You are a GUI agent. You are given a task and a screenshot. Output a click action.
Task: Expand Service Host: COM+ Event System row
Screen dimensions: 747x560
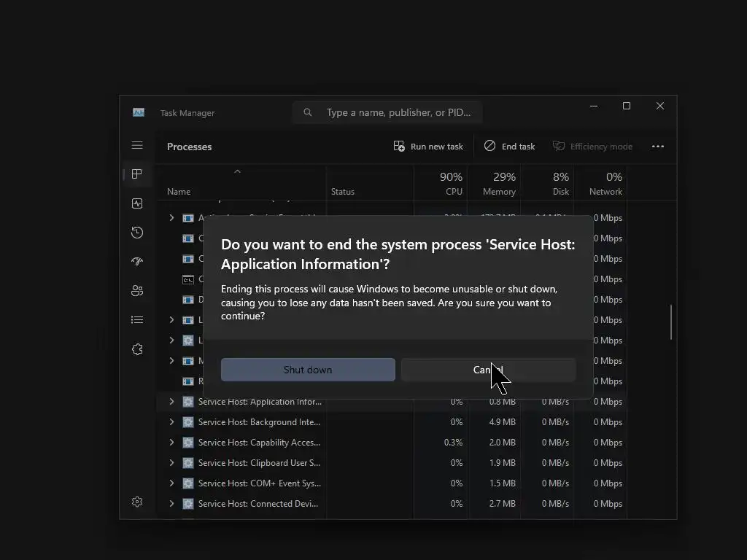tap(171, 483)
